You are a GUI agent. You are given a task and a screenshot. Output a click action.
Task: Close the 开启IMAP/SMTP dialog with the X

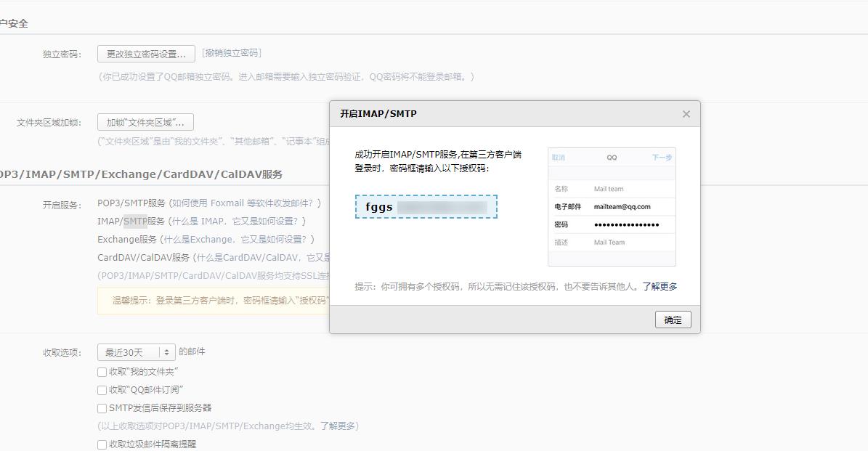686,114
